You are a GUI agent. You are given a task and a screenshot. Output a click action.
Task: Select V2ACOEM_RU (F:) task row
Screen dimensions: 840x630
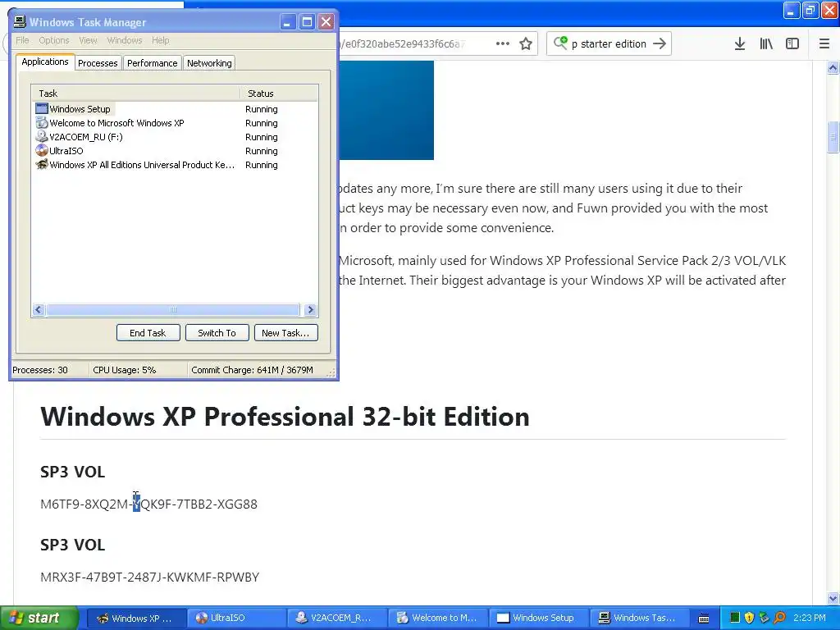click(175, 137)
